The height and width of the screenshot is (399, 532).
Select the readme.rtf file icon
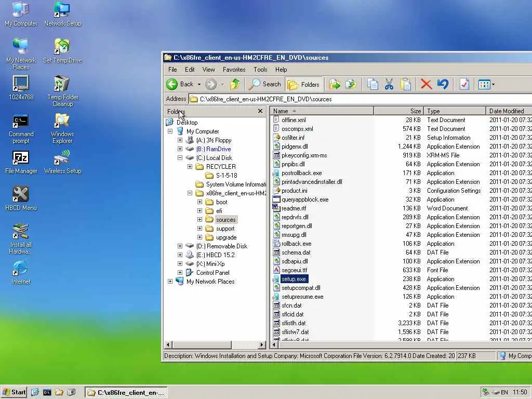[276, 208]
